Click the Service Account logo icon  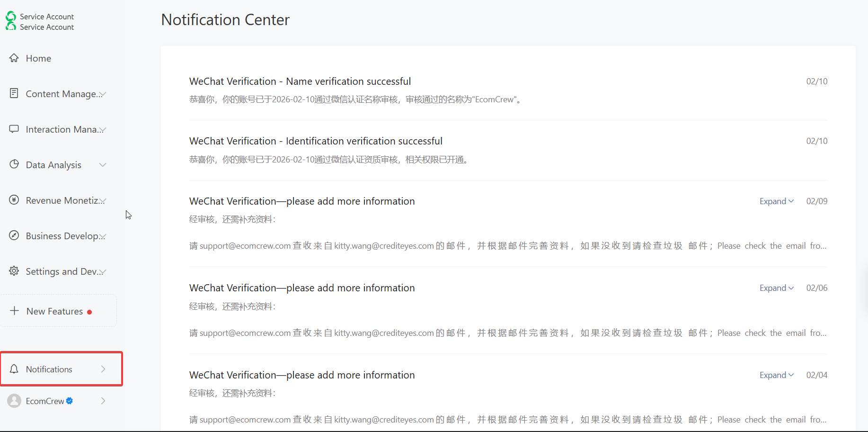coord(11,21)
